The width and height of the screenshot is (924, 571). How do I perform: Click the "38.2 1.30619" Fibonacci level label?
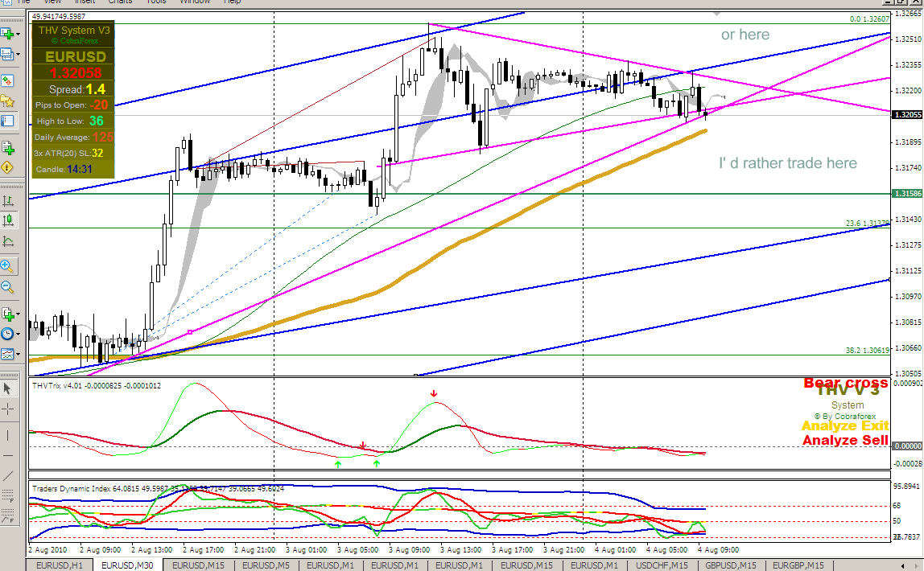pos(868,351)
